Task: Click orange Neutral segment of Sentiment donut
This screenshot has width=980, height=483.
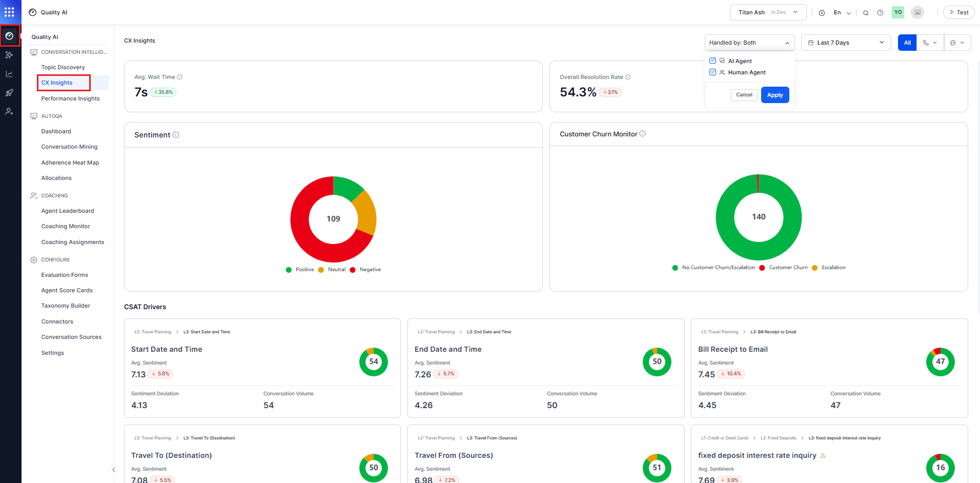Action: point(368,213)
